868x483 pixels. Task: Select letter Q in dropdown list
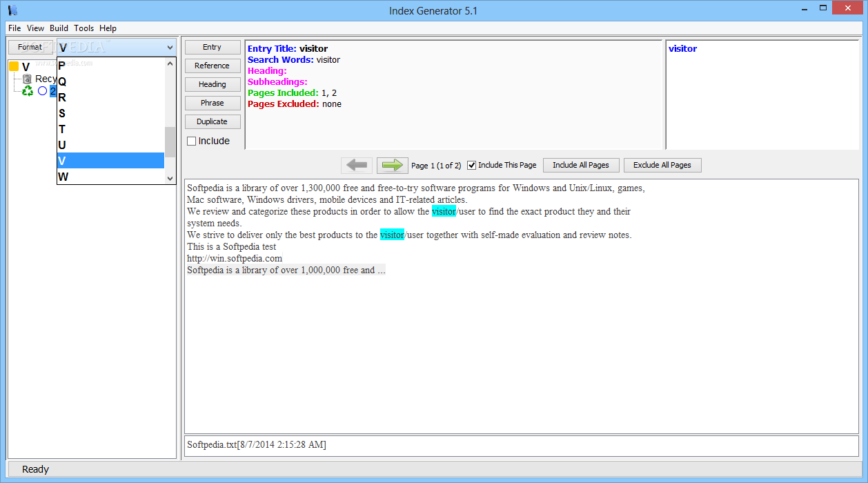click(x=110, y=81)
